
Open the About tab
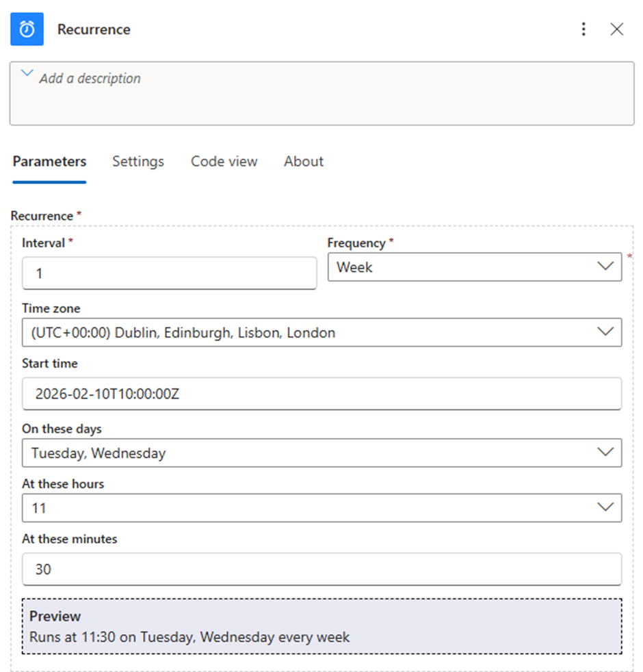coord(304,162)
